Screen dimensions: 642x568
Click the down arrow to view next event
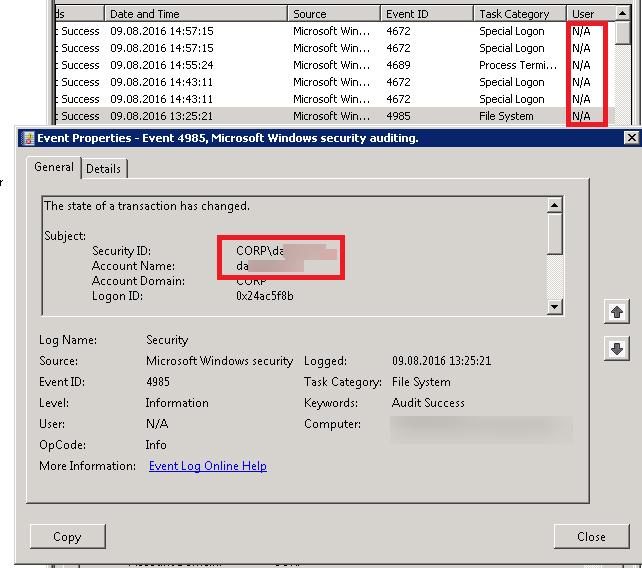(617, 348)
